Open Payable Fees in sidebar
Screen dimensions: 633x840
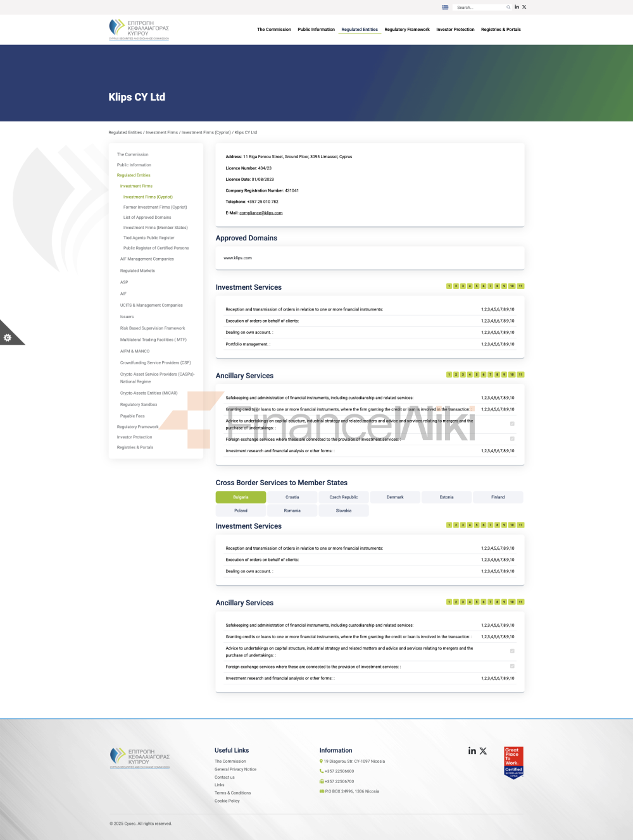pyautogui.click(x=132, y=416)
